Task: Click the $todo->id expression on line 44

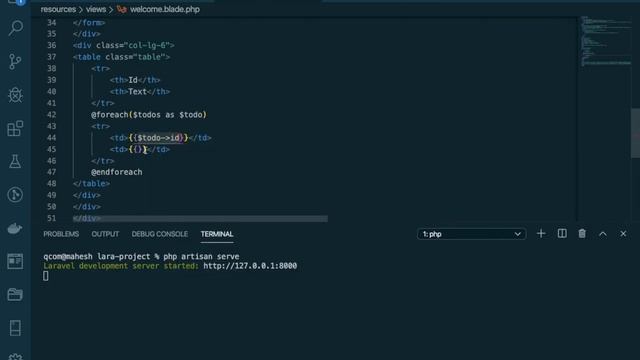Action: (x=158, y=138)
